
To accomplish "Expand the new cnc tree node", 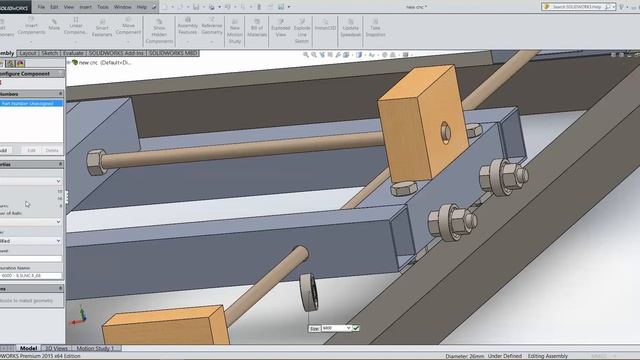I will click(69, 62).
